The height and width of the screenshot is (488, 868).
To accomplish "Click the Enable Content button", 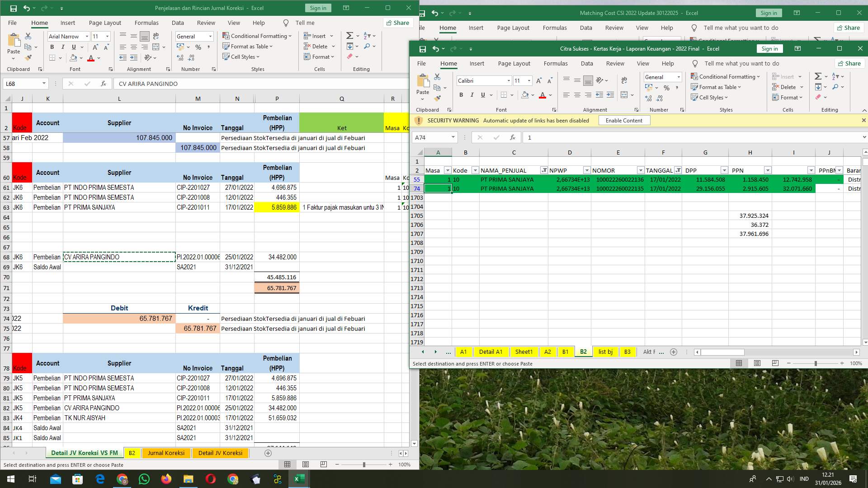I will tap(624, 120).
